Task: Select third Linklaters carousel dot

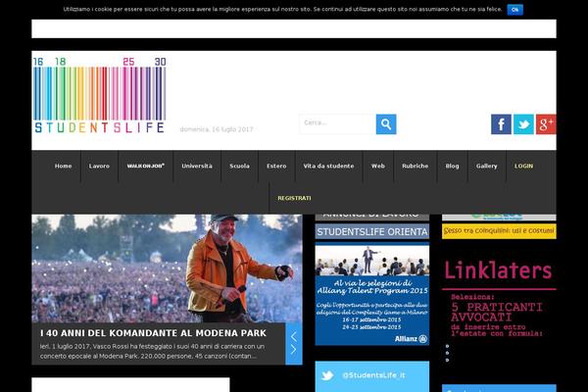Action: 447,360
